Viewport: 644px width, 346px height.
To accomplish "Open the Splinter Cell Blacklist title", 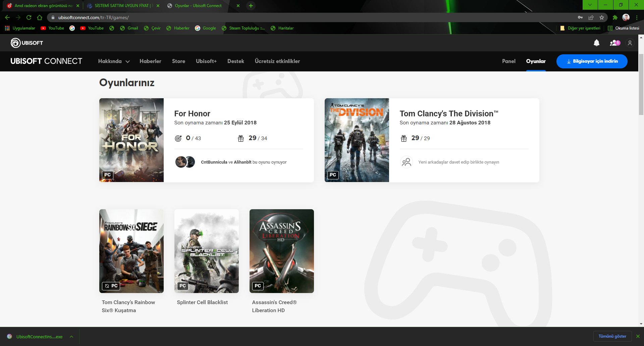I will 202,302.
